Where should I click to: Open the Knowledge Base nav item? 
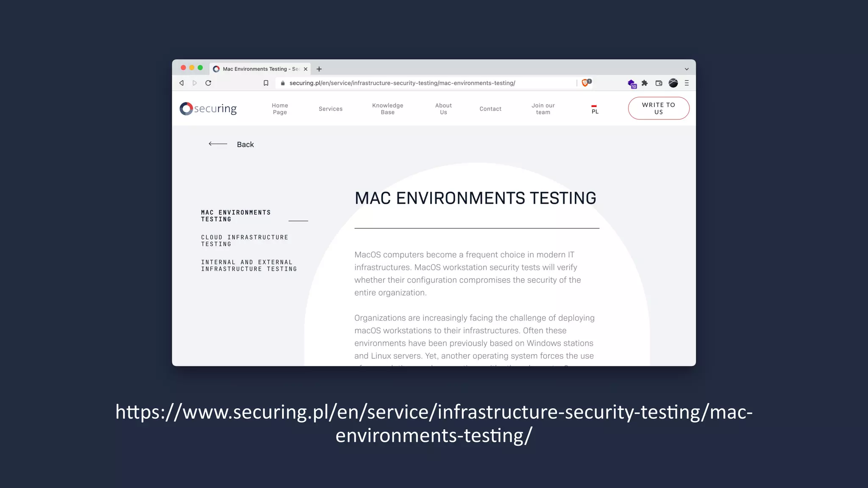pos(387,109)
